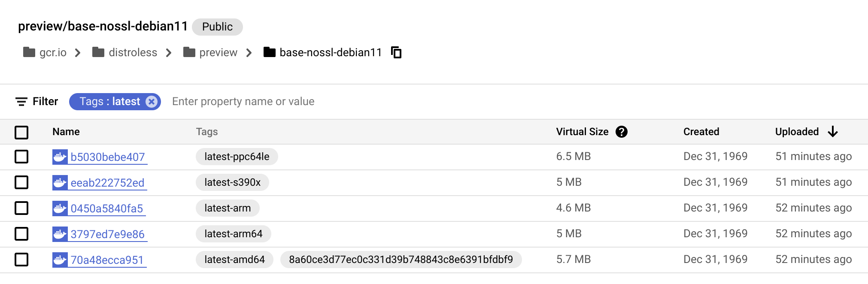Select all image rows via header checkbox
The height and width of the screenshot is (284, 868).
pyautogui.click(x=21, y=133)
